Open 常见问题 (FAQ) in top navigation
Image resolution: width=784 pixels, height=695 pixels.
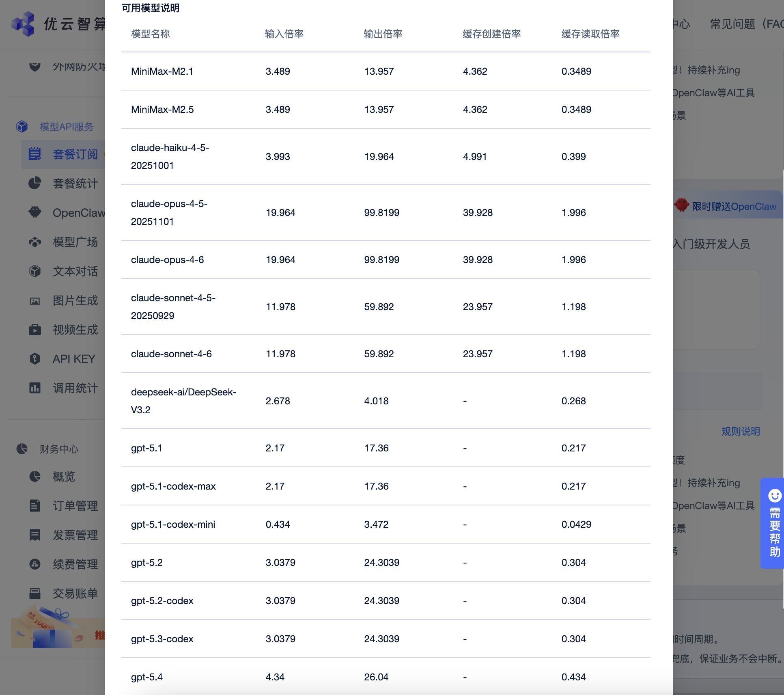point(747,24)
